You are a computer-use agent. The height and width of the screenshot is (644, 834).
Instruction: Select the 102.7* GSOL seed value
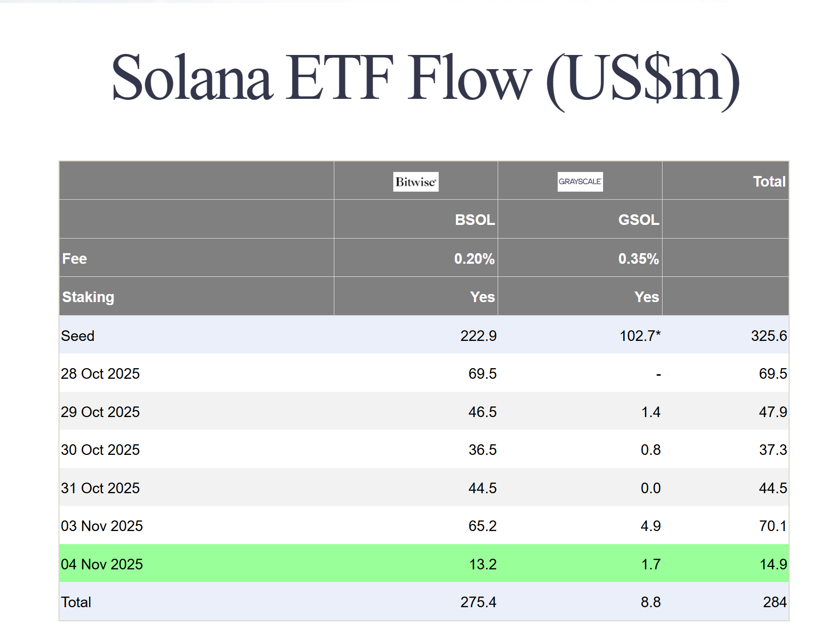[x=639, y=336]
